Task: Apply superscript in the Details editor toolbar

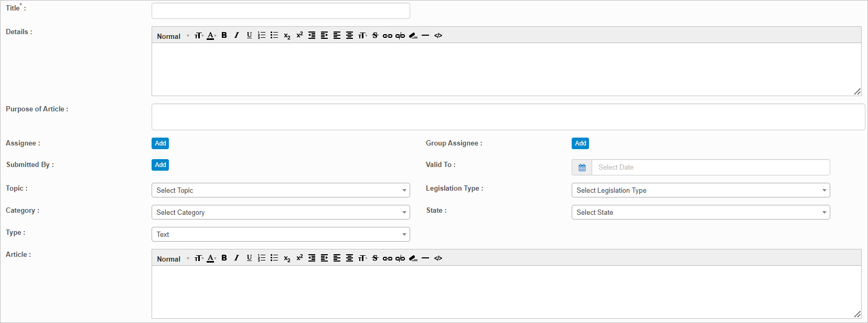Action: 299,35
